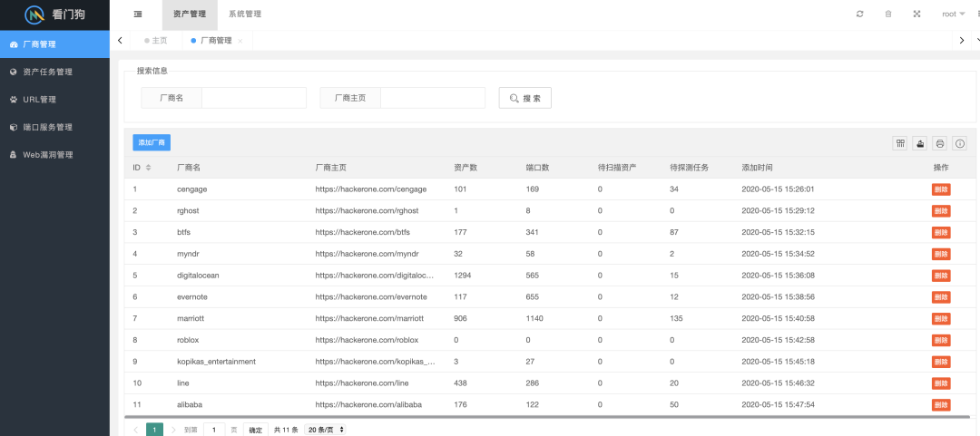Open 资产任务管理 in the sidebar
Screen dimensions: 980x436
tap(55, 72)
